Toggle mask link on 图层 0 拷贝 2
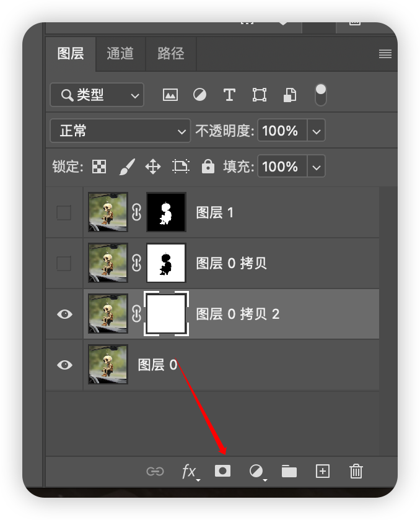Viewport: 420px width, 520px height. pyautogui.click(x=137, y=314)
